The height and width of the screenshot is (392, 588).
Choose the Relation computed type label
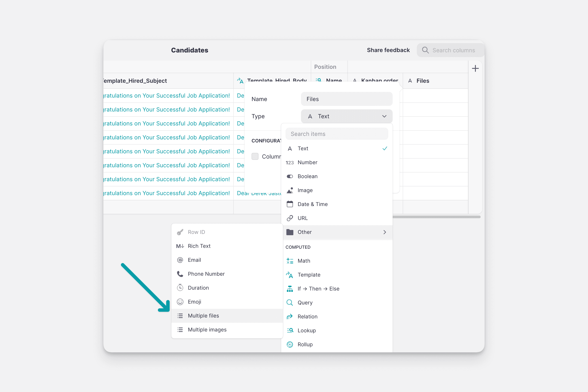(x=308, y=317)
